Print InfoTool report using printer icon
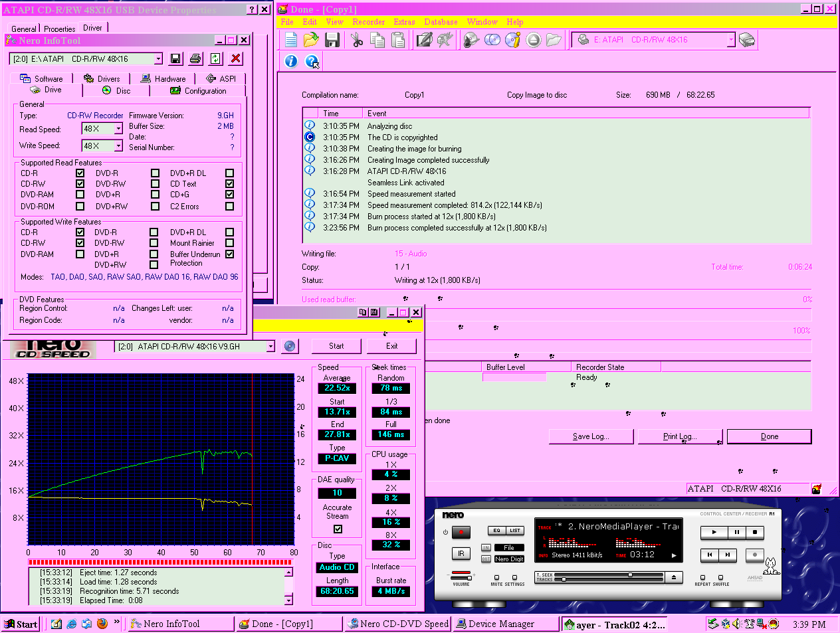 point(195,58)
